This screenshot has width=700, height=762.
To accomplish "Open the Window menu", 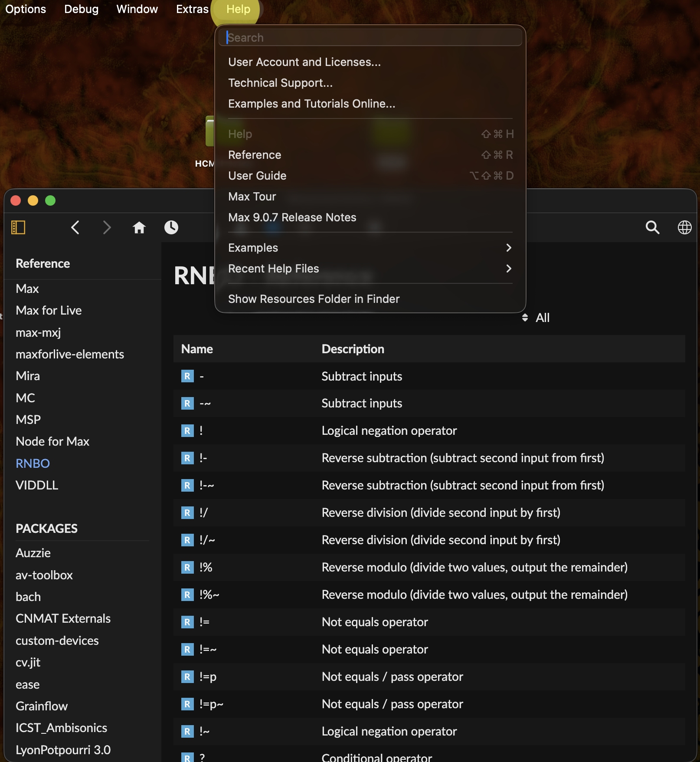I will pyautogui.click(x=137, y=9).
